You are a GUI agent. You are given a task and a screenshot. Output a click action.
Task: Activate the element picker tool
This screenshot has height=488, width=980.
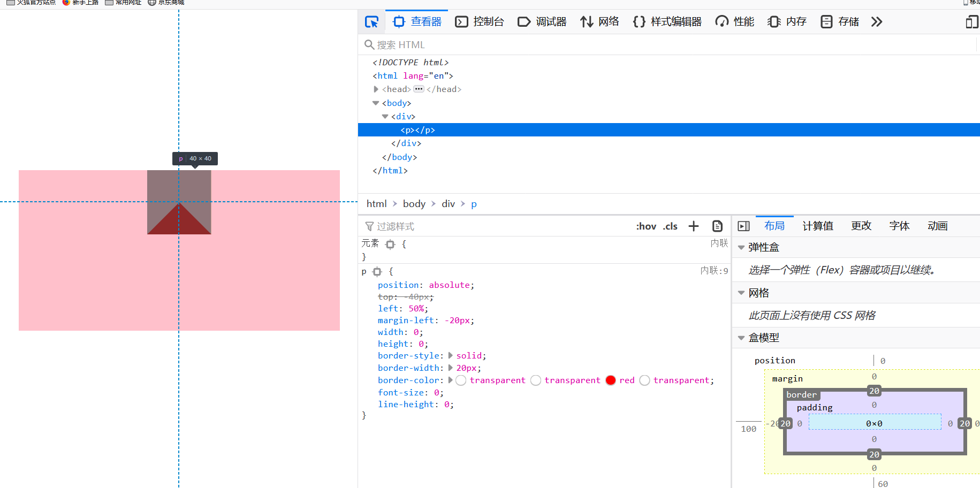(x=371, y=22)
